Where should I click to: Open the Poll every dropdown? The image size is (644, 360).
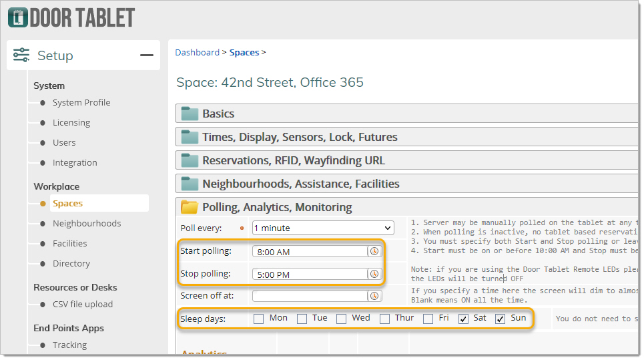pos(323,228)
